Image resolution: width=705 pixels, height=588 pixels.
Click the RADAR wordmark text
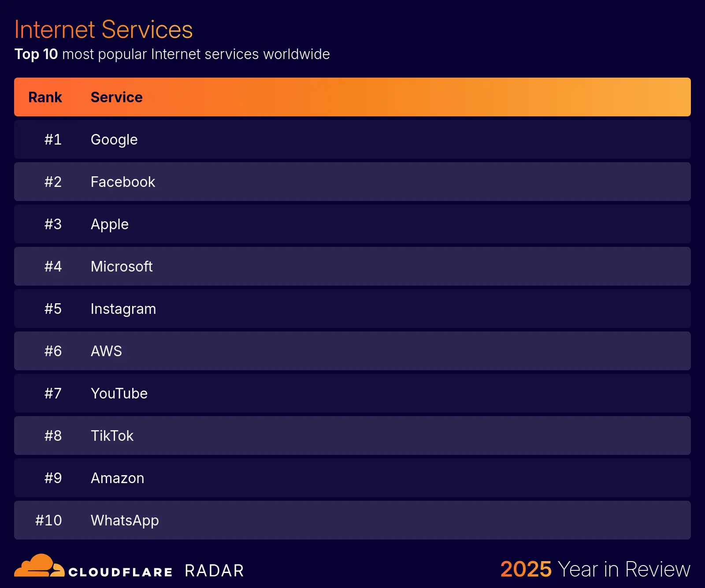pos(214,571)
